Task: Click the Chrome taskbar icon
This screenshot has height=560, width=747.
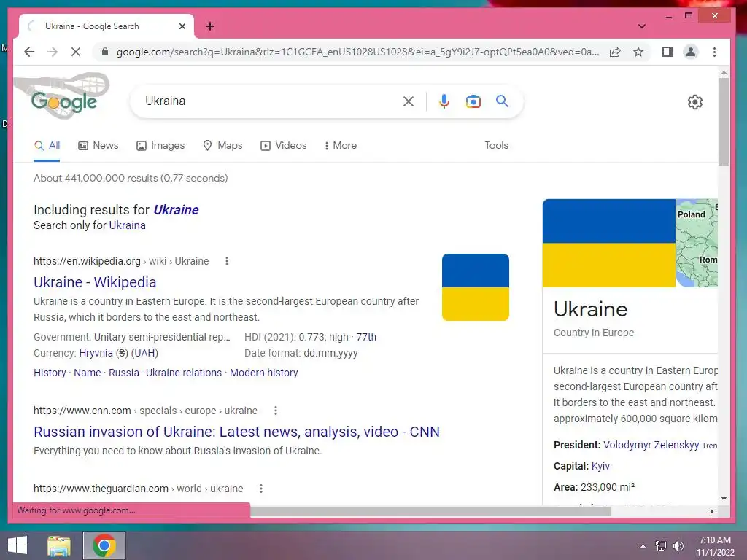Action: click(104, 545)
